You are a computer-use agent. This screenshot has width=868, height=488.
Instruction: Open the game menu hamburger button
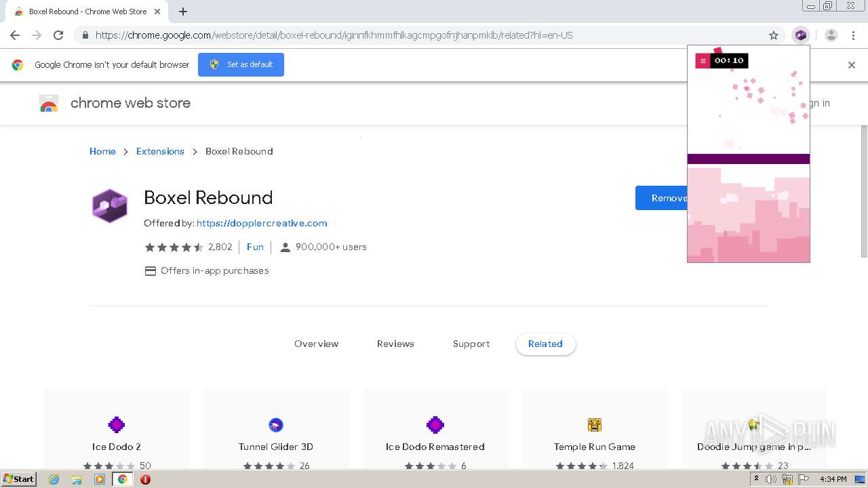click(x=703, y=61)
